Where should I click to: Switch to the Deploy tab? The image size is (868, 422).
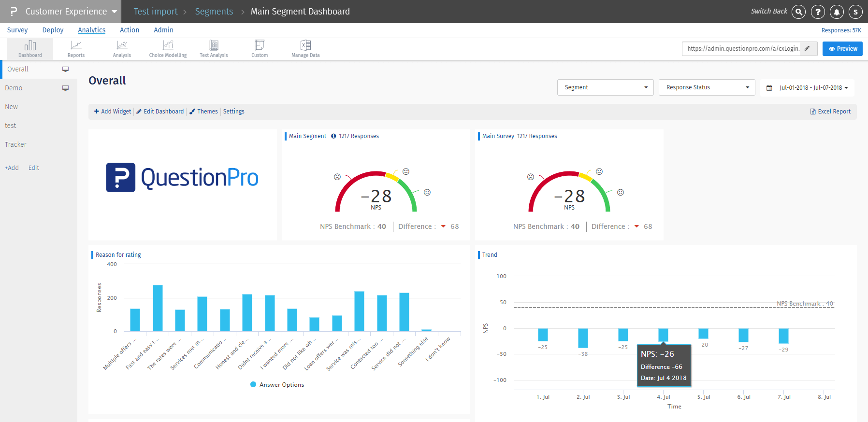pyautogui.click(x=53, y=30)
